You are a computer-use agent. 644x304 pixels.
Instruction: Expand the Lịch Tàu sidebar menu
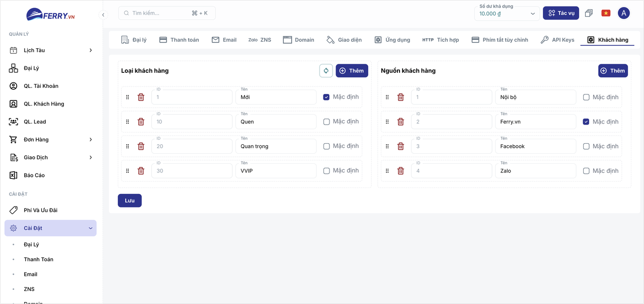pyautogui.click(x=50, y=50)
